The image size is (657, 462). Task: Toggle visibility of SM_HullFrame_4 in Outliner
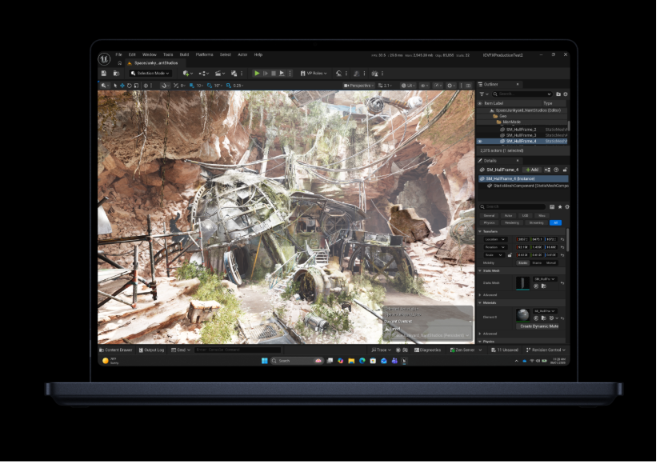(x=480, y=141)
